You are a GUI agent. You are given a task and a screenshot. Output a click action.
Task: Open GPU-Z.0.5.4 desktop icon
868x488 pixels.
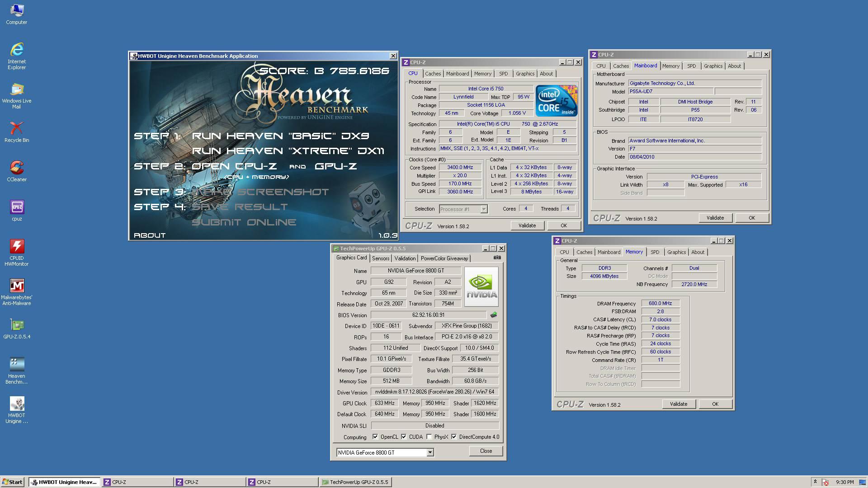(x=17, y=328)
